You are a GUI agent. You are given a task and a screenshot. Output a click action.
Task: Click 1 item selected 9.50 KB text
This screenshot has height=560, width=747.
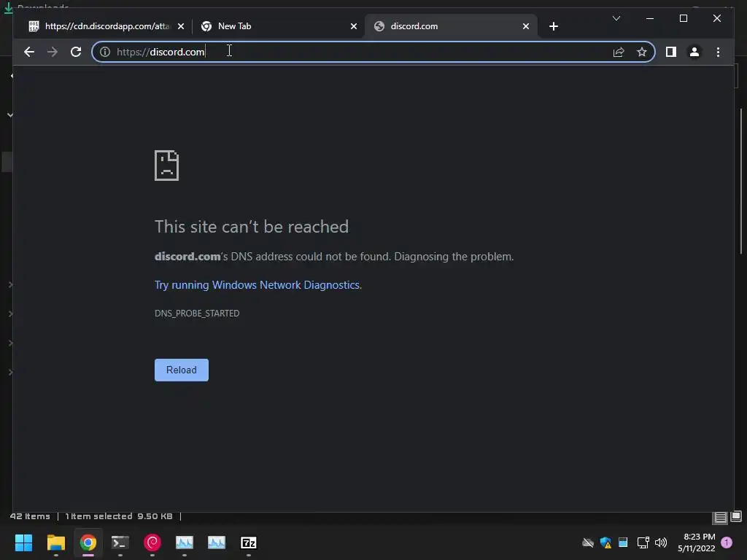[119, 516]
